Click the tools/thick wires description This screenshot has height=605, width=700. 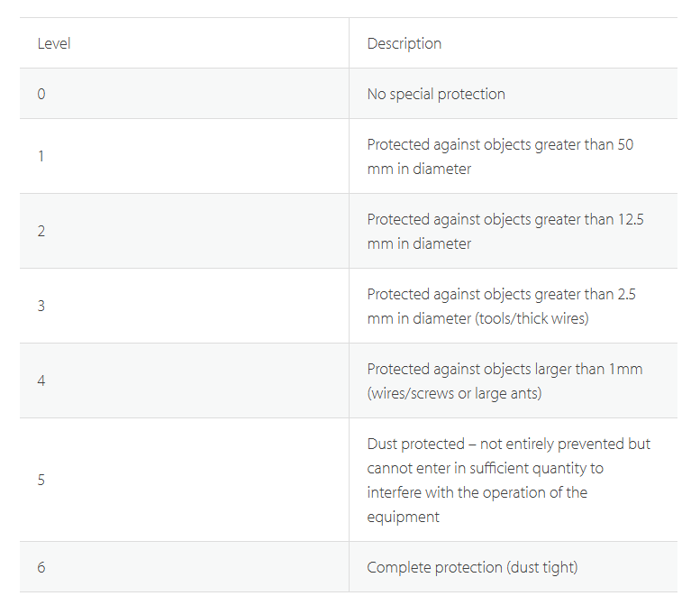[501, 306]
